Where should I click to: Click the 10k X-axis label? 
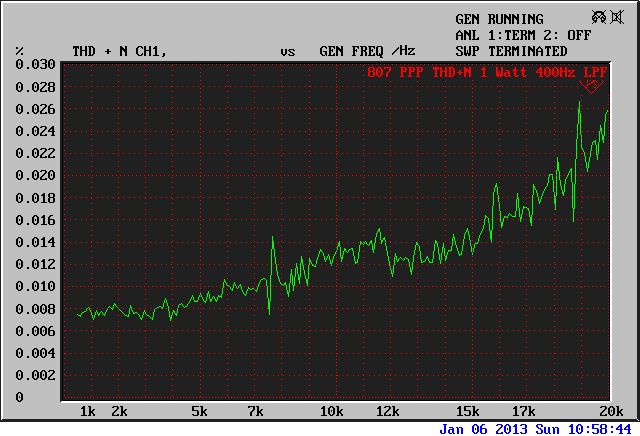pyautogui.click(x=331, y=411)
